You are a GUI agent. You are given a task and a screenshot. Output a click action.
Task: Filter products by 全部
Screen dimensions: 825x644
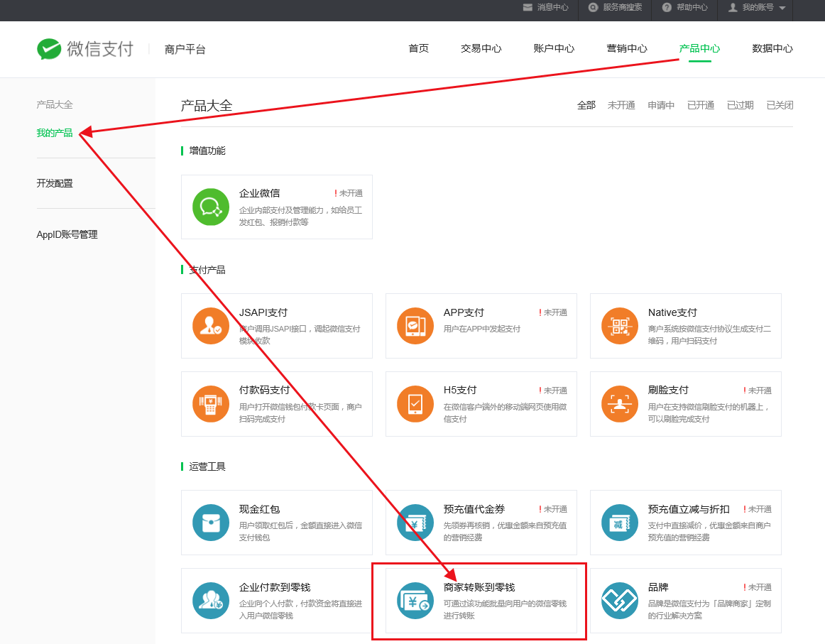click(x=586, y=105)
